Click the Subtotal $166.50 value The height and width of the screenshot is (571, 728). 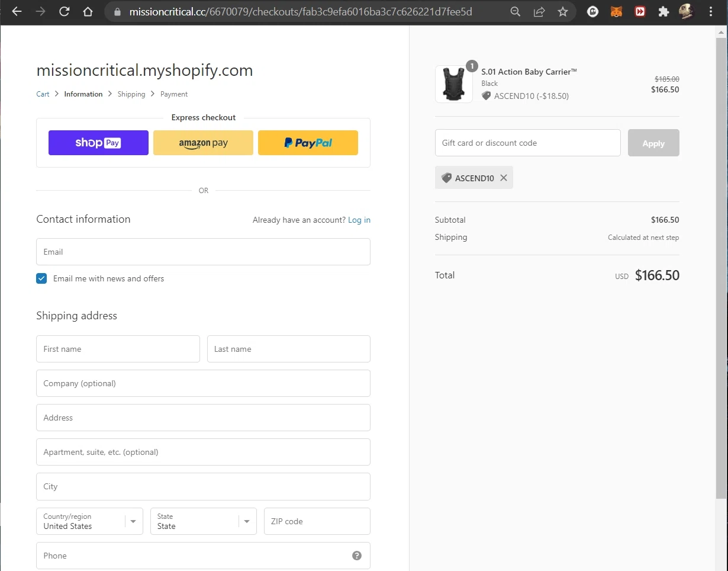(665, 220)
